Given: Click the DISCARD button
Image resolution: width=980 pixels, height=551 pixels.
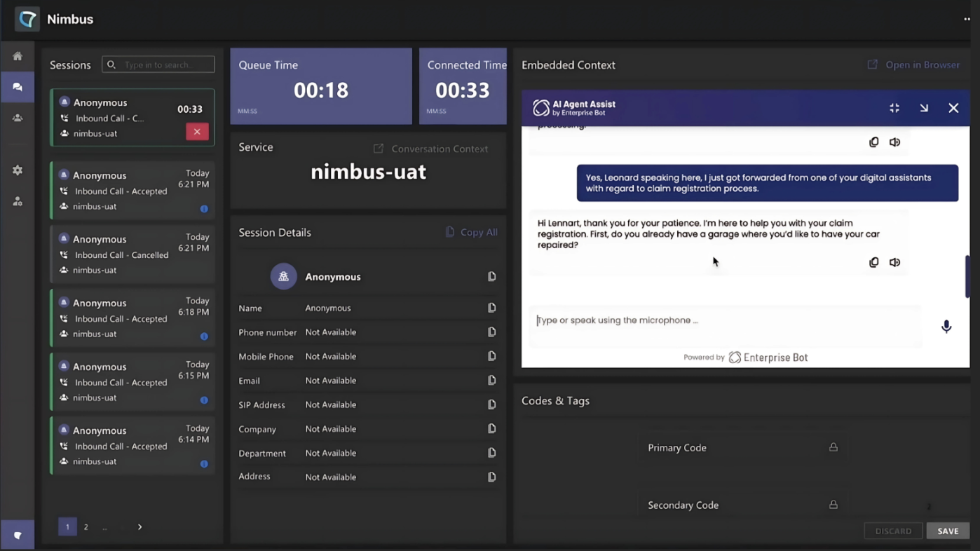Looking at the screenshot, I should [893, 531].
